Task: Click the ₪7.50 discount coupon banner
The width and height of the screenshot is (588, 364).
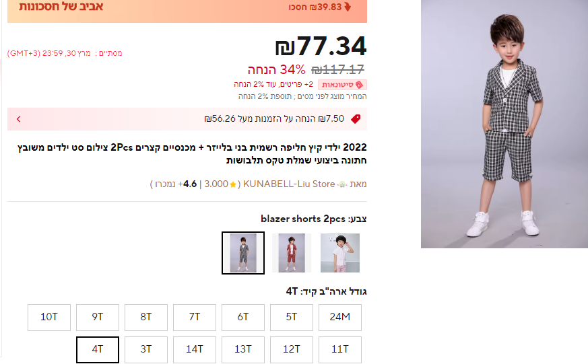Action: (187, 119)
